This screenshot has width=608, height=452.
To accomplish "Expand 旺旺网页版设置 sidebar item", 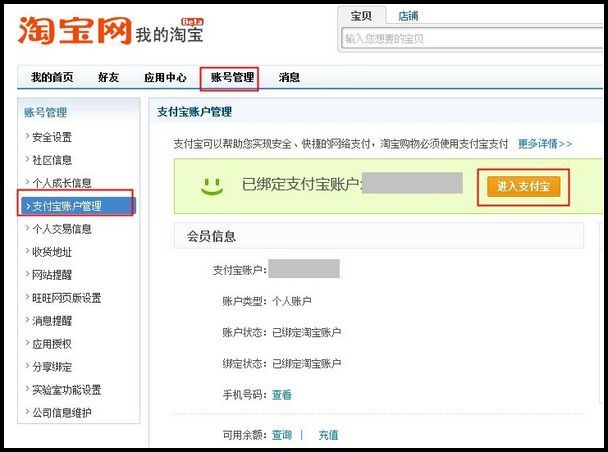I will [x=66, y=298].
